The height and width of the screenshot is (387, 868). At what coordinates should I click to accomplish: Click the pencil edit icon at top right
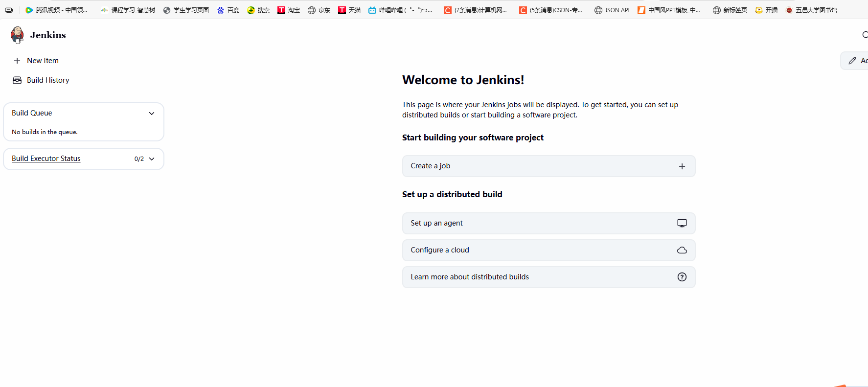click(852, 61)
